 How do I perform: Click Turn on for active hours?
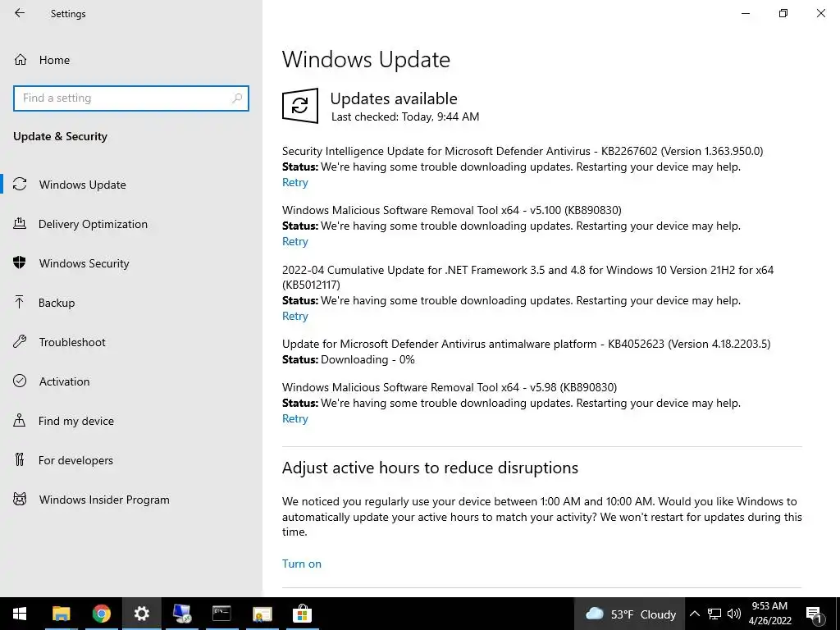(x=302, y=564)
